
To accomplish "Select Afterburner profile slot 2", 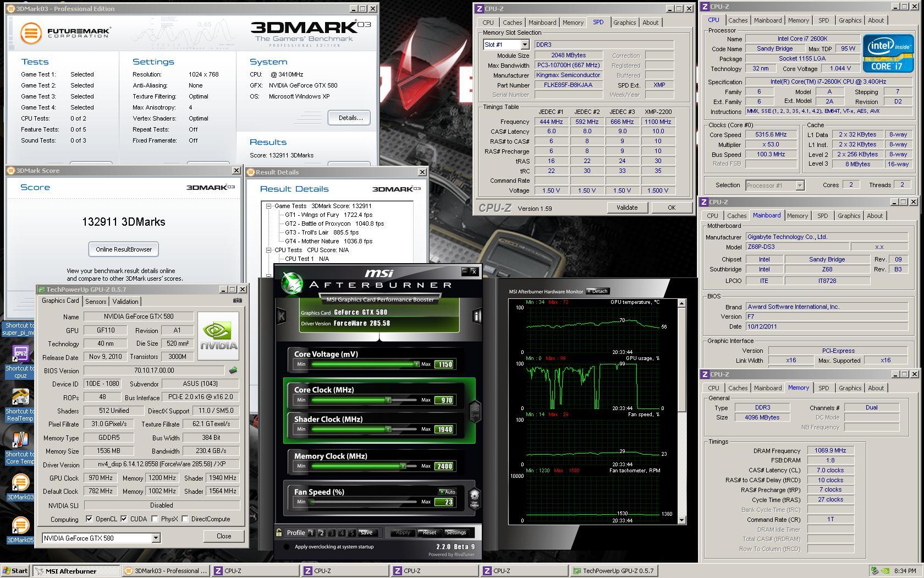I will point(322,533).
